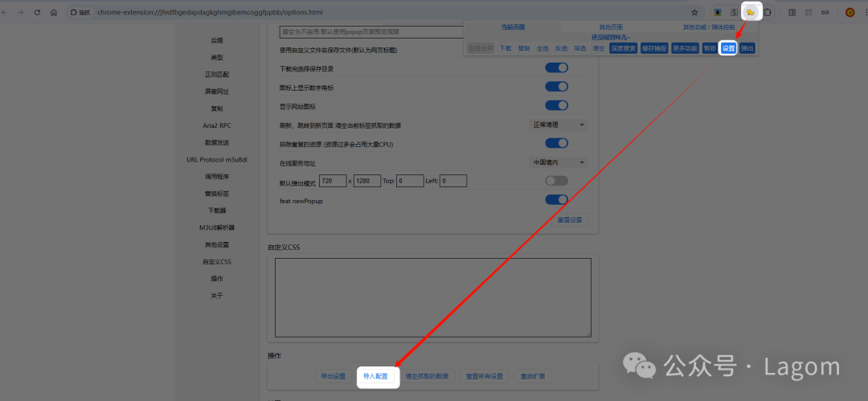Image resolution: width=868 pixels, height=401 pixels.
Task: Open the 正常清理 dropdown
Action: 559,125
